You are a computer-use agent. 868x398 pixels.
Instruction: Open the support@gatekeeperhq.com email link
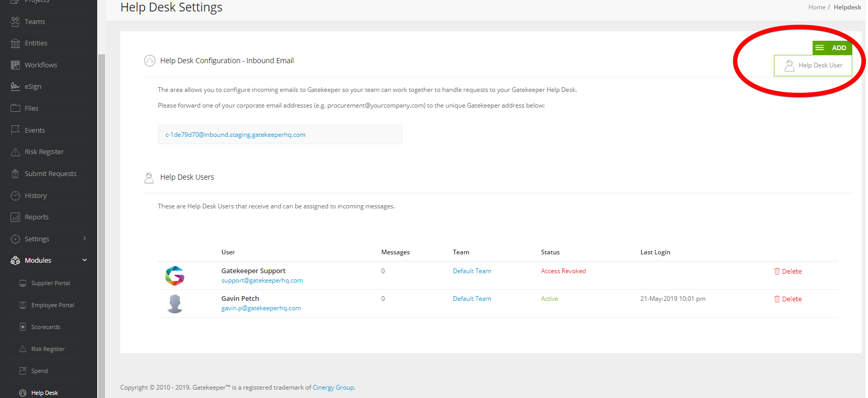262,280
